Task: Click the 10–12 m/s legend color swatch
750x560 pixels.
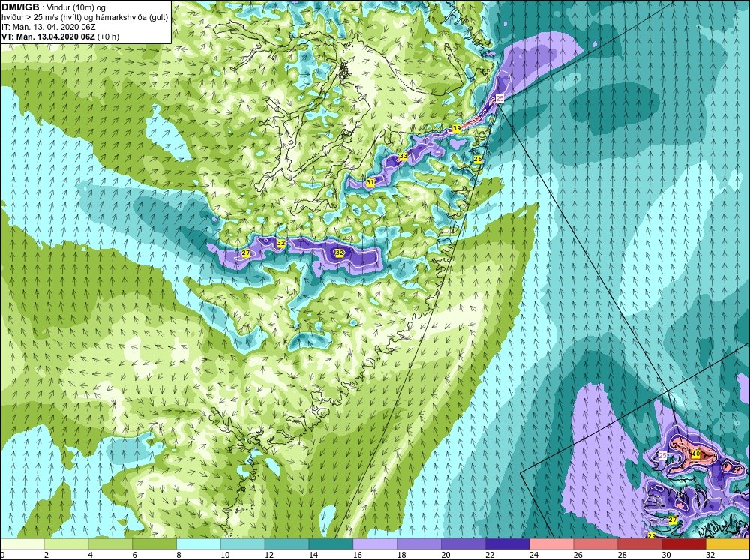Action: [242, 544]
